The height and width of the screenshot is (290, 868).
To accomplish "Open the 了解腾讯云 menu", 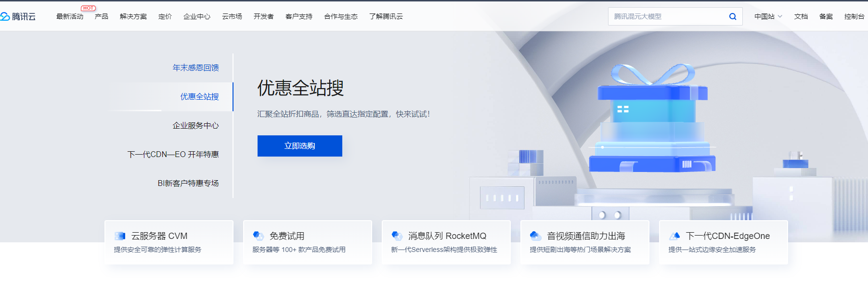I will pos(386,16).
